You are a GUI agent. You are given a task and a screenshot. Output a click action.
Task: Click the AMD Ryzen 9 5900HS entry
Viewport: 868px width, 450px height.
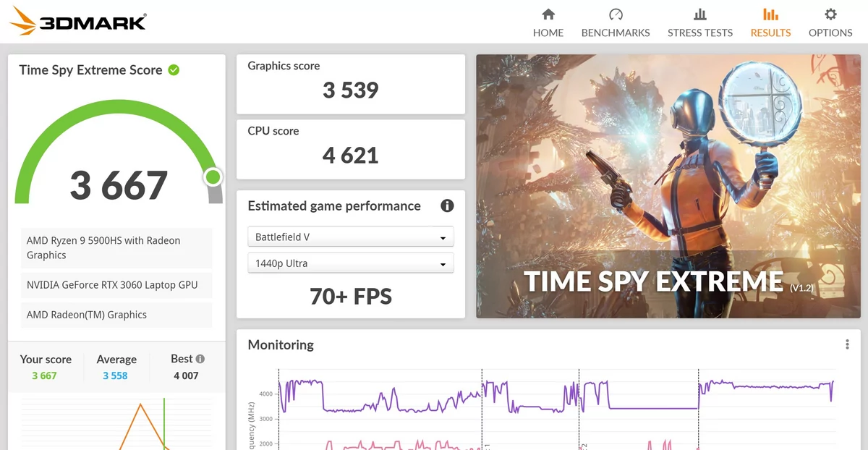click(x=117, y=248)
